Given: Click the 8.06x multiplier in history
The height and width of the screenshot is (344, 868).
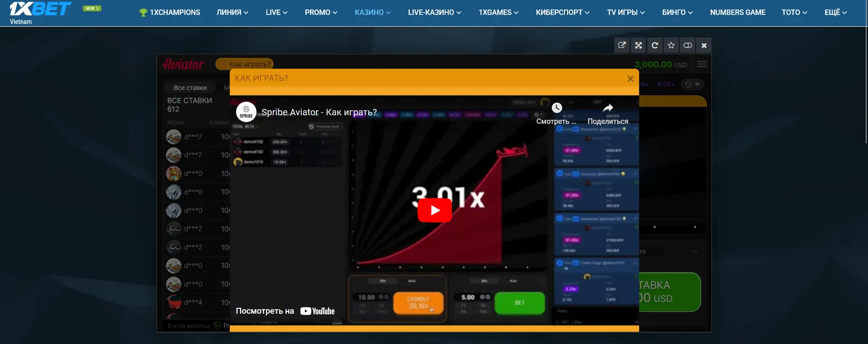Looking at the screenshot, I should (666, 85).
